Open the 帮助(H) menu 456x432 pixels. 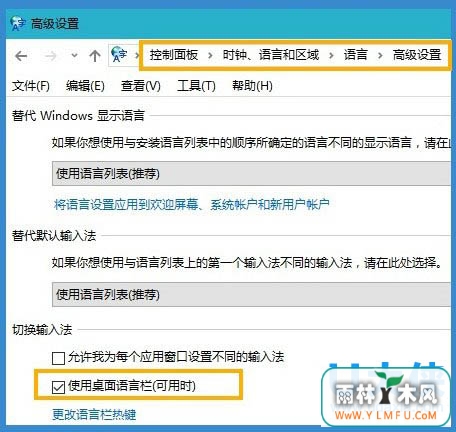[x=252, y=86]
